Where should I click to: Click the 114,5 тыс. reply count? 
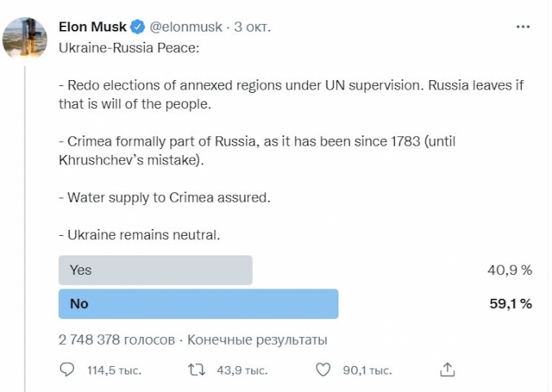(x=114, y=370)
